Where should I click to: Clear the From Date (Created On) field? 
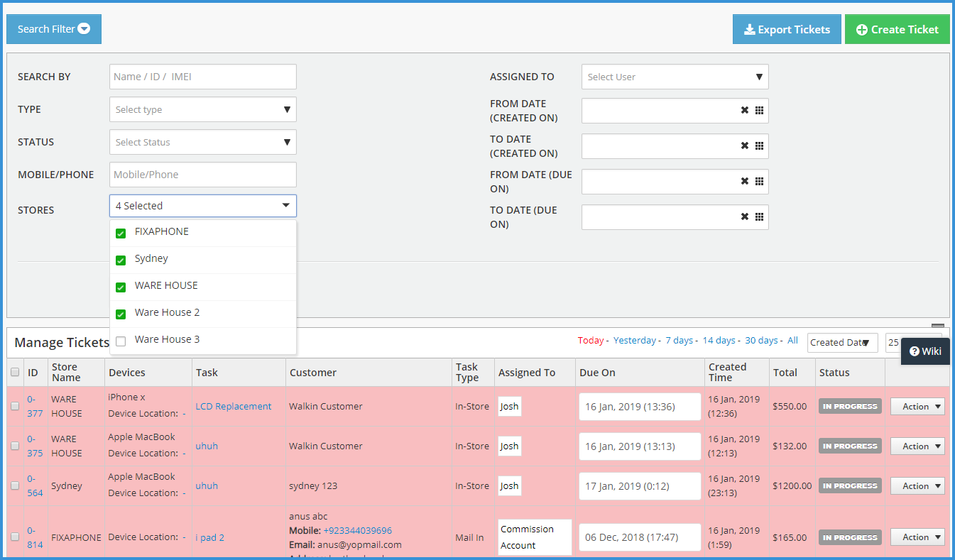[x=745, y=111]
